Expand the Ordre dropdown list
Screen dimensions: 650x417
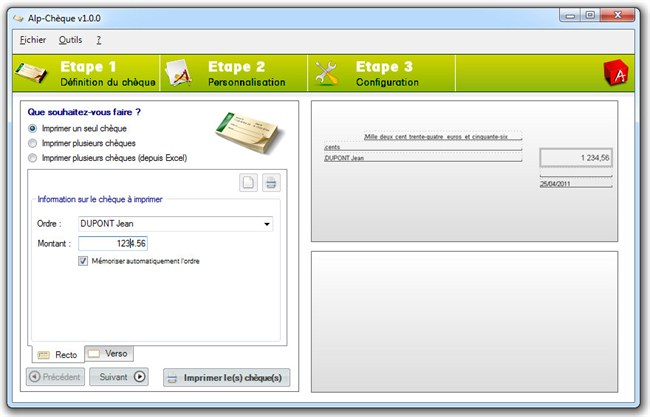pyautogui.click(x=267, y=224)
